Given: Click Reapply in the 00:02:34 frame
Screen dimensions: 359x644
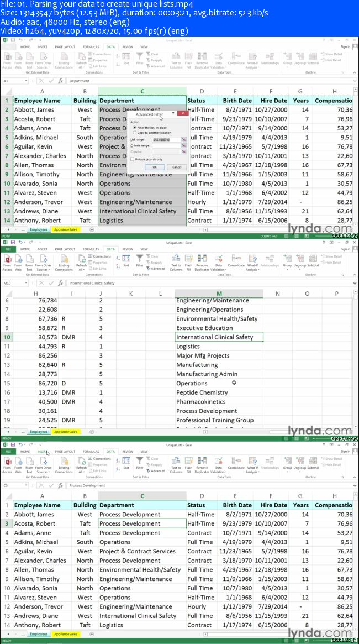Looking at the screenshot, I should [x=154, y=464].
